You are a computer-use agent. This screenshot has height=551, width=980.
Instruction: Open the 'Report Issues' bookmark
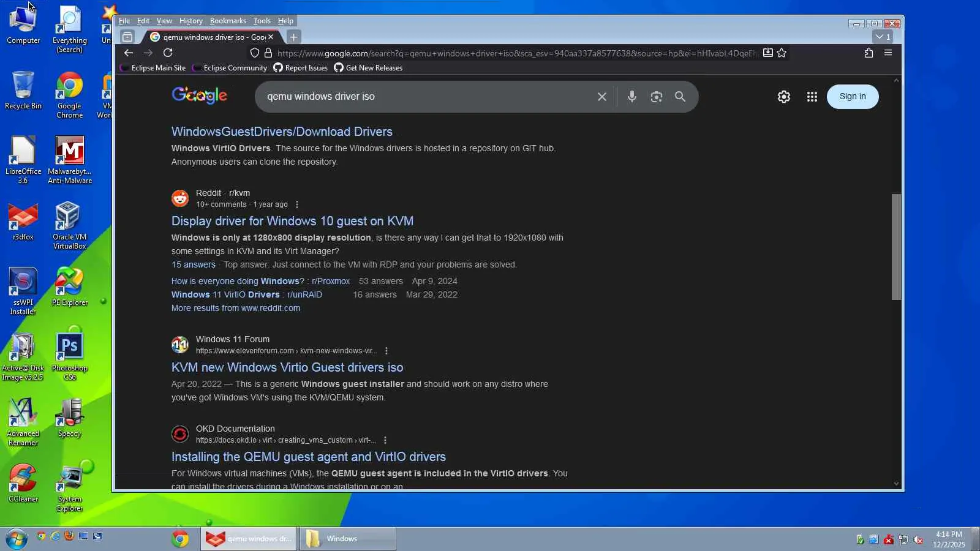[301, 68]
